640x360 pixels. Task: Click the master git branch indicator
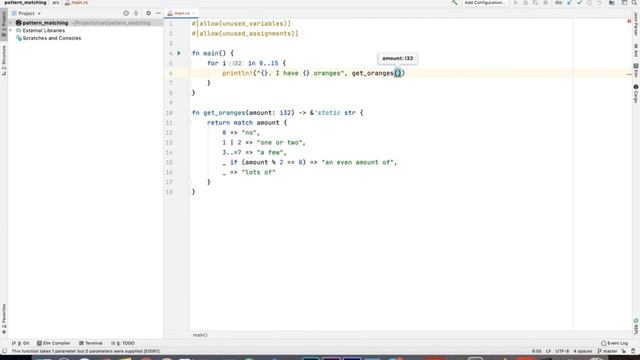(607, 351)
